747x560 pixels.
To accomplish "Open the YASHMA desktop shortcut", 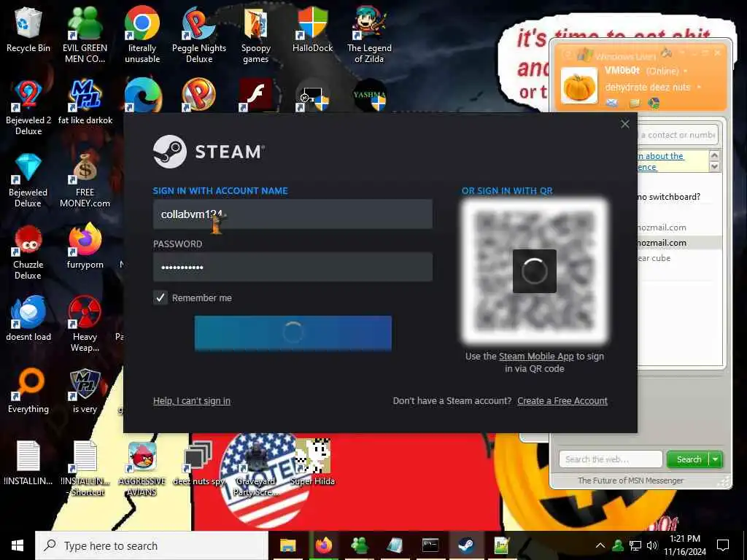I will click(x=370, y=96).
